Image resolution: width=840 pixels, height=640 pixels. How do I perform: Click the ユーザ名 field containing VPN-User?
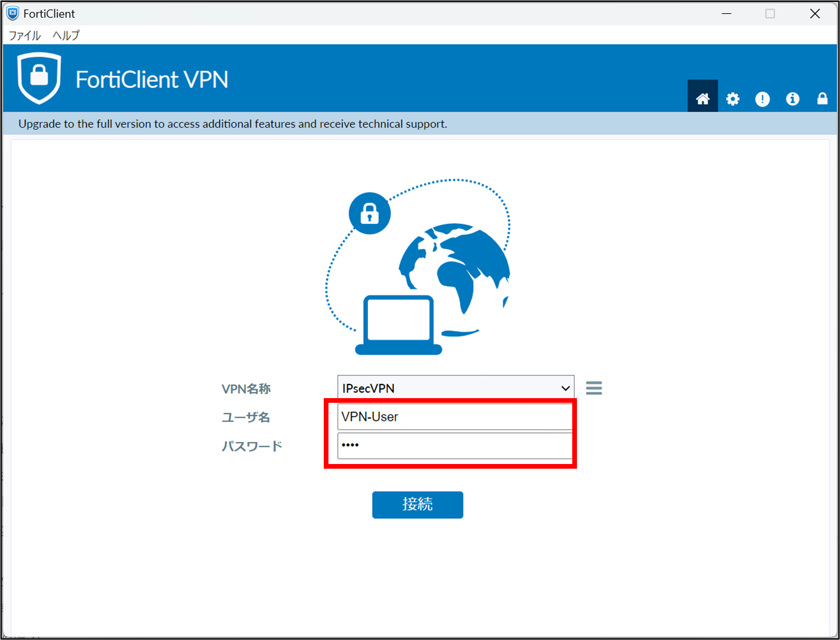[x=455, y=416]
